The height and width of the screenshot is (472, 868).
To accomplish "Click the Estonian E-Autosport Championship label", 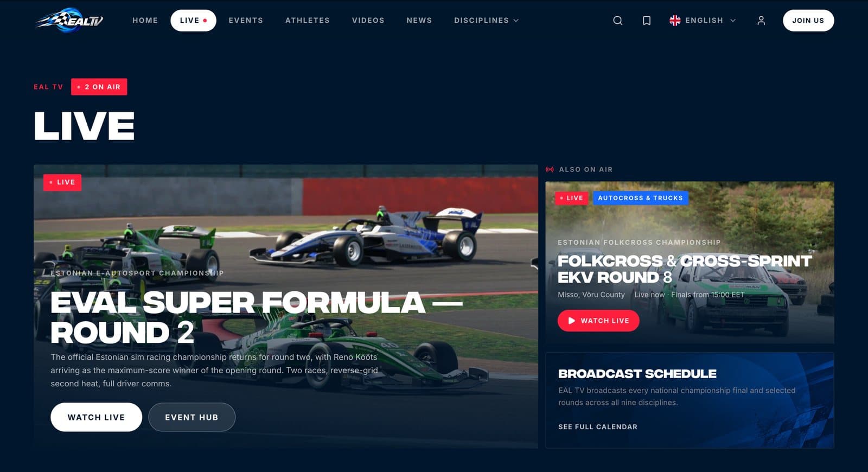I will [x=137, y=273].
